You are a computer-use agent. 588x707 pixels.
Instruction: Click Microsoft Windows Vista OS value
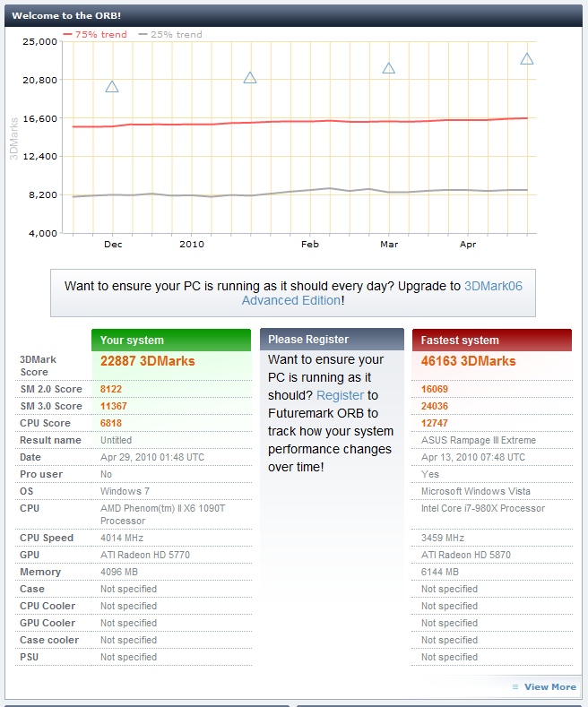(476, 491)
